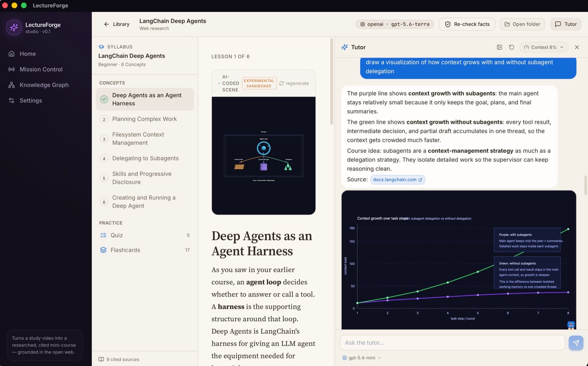Click the Re-check facts button
The width and height of the screenshot is (588, 366).
(x=467, y=24)
